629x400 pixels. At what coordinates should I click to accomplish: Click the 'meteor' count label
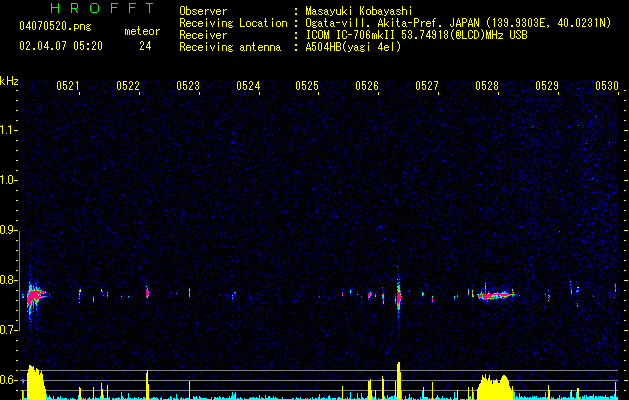pyautogui.click(x=142, y=31)
